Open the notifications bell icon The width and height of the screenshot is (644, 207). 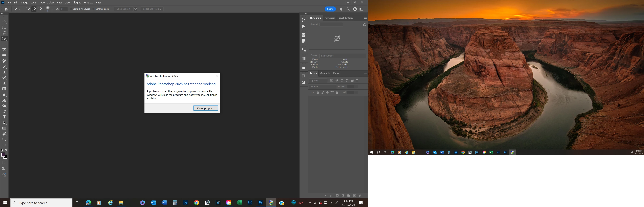(341, 9)
